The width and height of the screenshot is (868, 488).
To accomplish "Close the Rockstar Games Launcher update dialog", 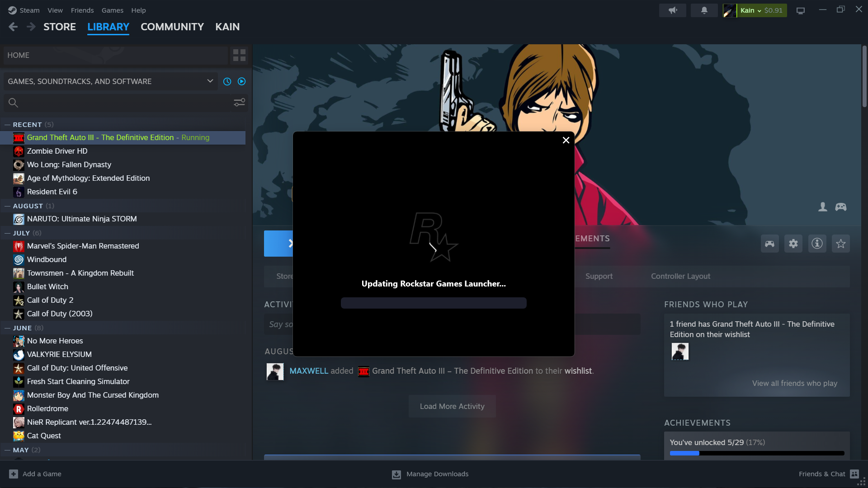I will (566, 140).
